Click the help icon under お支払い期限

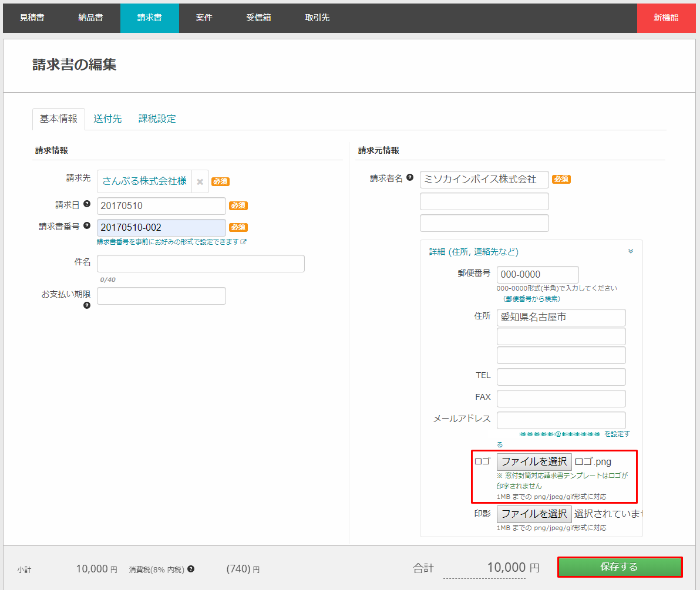coord(87,305)
